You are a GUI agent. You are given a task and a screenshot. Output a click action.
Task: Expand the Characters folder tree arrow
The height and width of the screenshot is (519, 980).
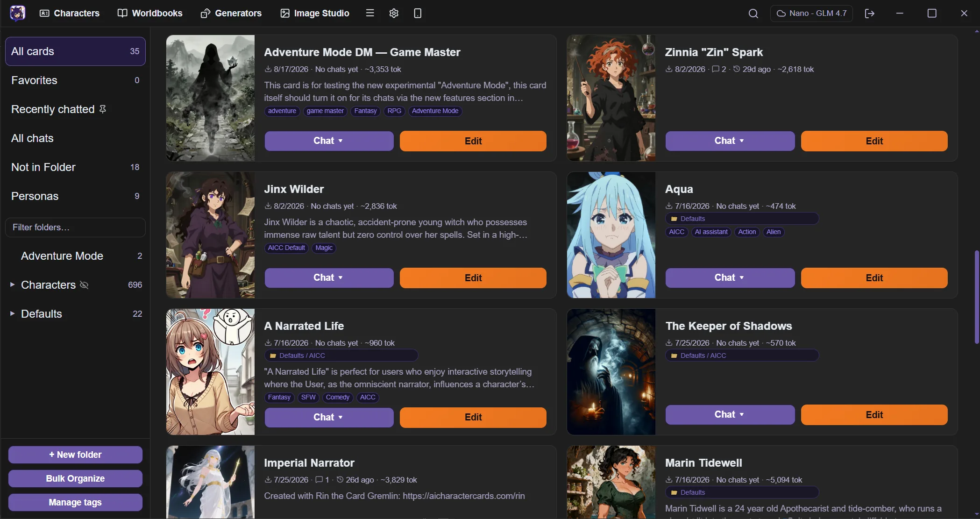click(x=12, y=284)
